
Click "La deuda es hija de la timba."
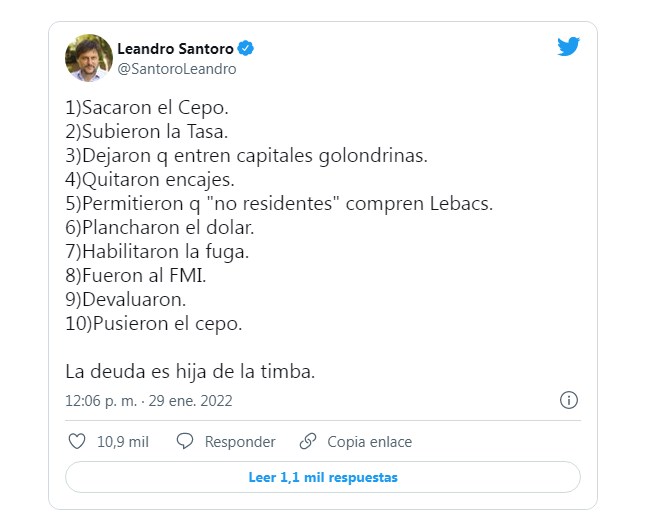[x=190, y=371]
